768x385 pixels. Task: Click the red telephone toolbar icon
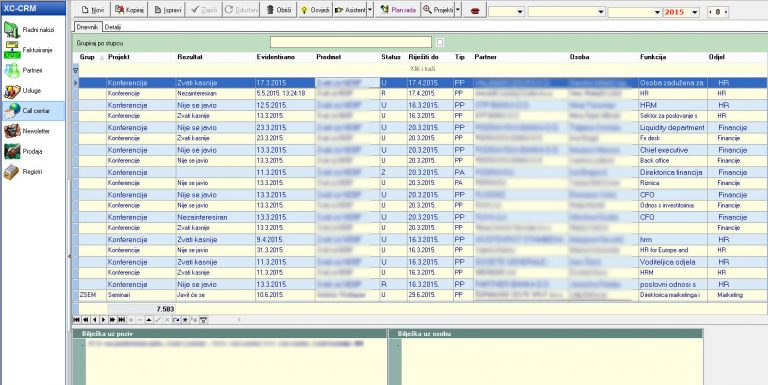coord(474,11)
